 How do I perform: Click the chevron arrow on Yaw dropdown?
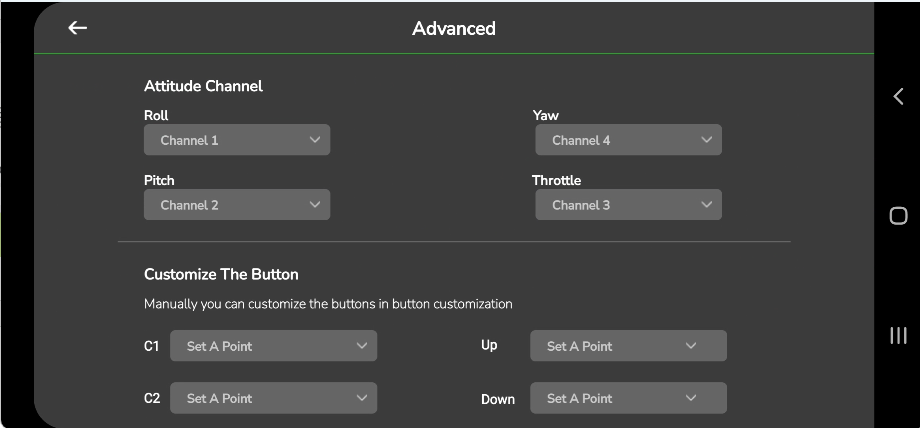tap(706, 140)
